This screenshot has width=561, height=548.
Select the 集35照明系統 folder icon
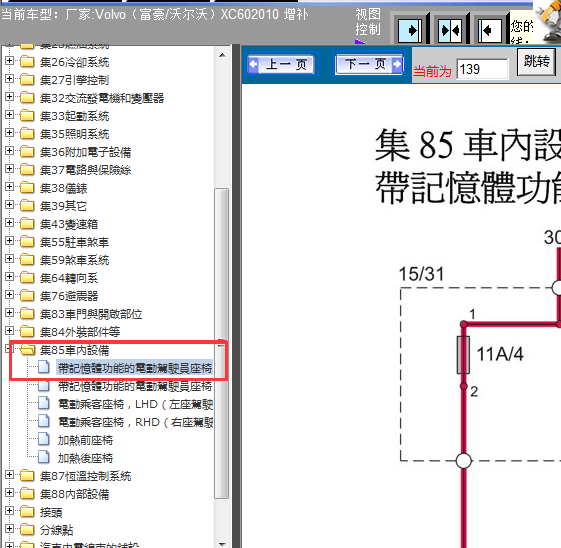coord(27,134)
